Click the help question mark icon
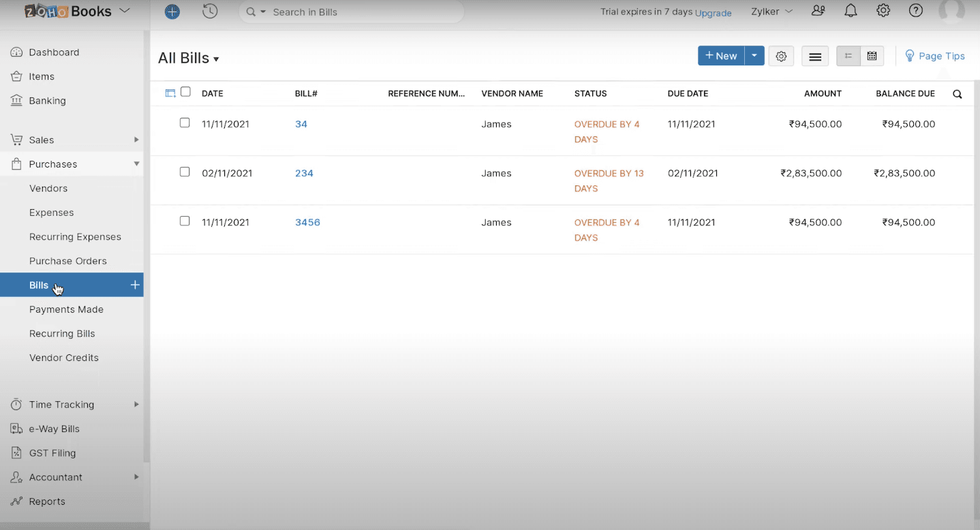The image size is (980, 530). tap(916, 11)
